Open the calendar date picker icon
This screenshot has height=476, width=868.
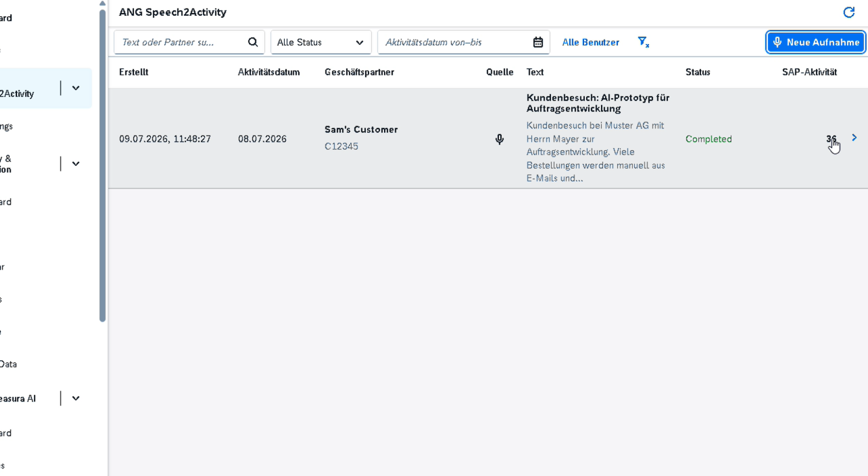tap(538, 42)
